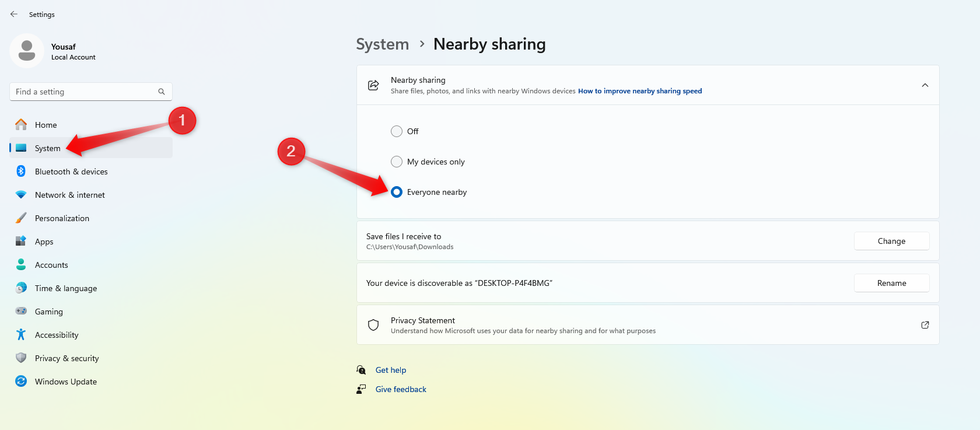Select Everyone nearby radio button
980x430 pixels.
pyautogui.click(x=397, y=192)
